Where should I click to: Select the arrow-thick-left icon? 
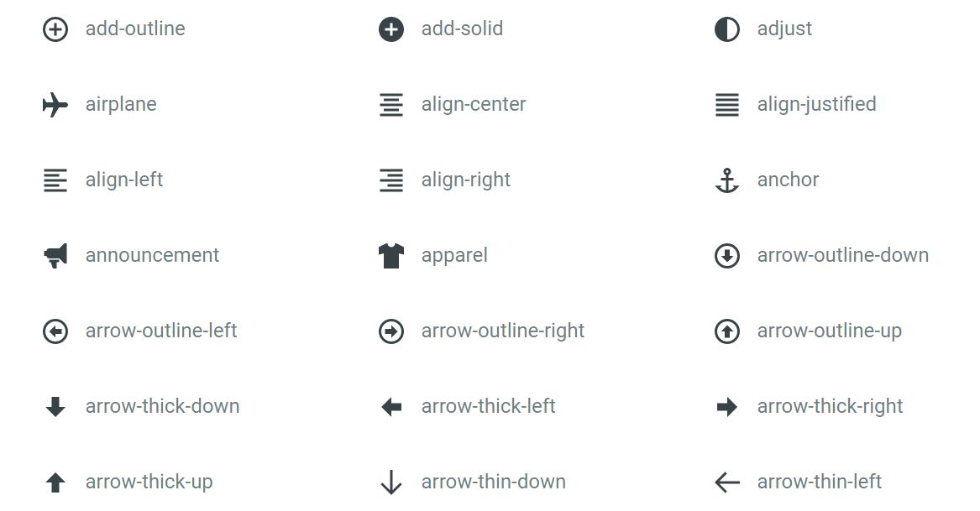point(391,407)
